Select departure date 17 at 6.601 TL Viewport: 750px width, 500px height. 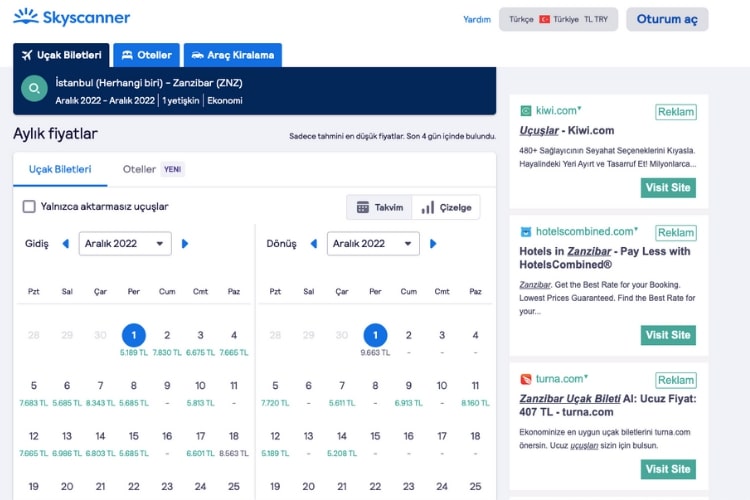tap(200, 444)
